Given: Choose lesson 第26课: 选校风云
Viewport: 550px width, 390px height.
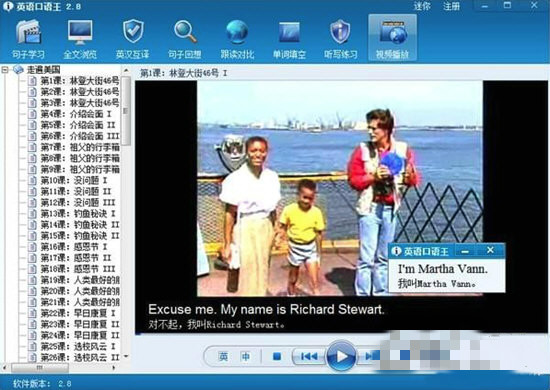Looking at the screenshot, I should [x=80, y=357].
